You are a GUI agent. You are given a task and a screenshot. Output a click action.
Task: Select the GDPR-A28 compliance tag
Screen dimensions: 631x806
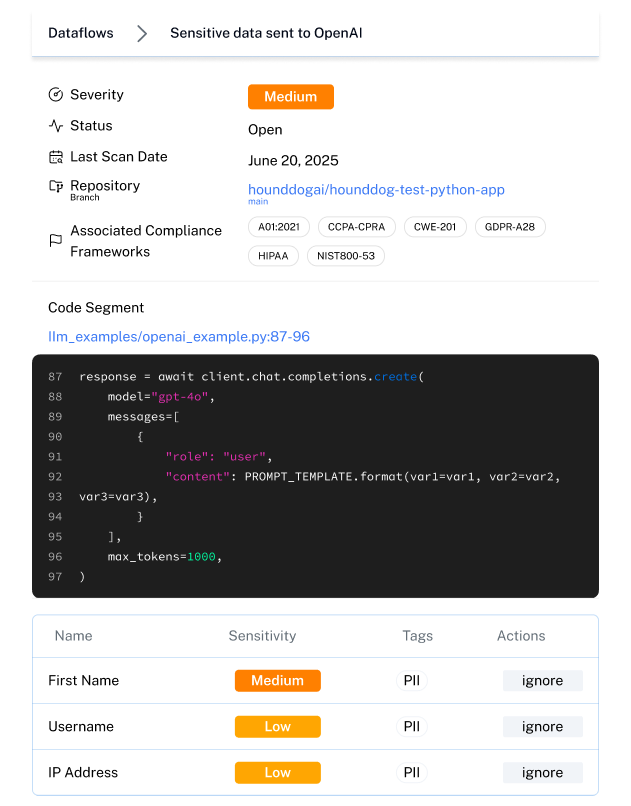click(x=509, y=227)
